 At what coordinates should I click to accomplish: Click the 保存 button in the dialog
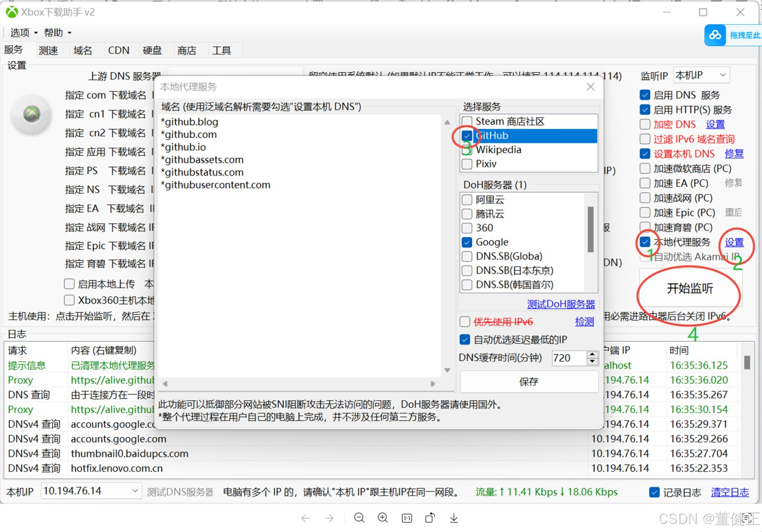coord(529,382)
